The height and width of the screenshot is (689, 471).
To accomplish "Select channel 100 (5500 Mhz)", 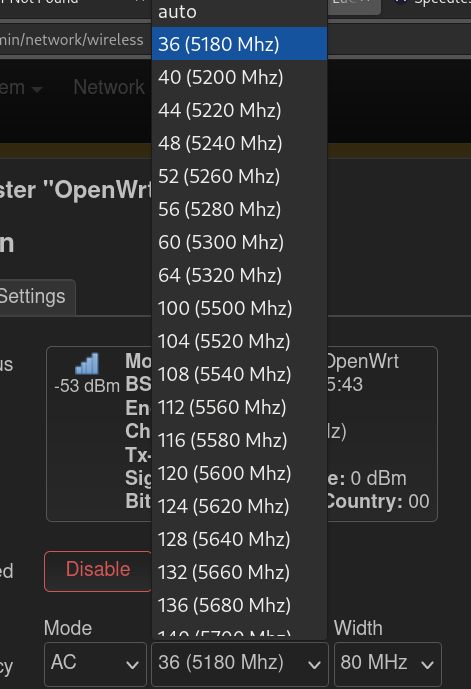I will tap(239, 308).
